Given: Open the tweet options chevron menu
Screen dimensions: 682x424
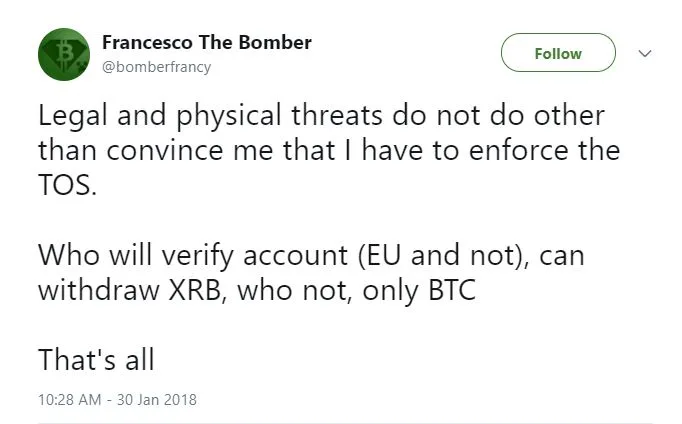Looking at the screenshot, I should [645, 53].
